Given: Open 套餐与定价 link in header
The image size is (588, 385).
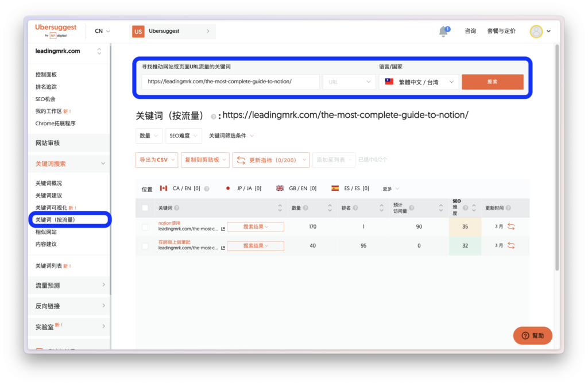Looking at the screenshot, I should [501, 31].
